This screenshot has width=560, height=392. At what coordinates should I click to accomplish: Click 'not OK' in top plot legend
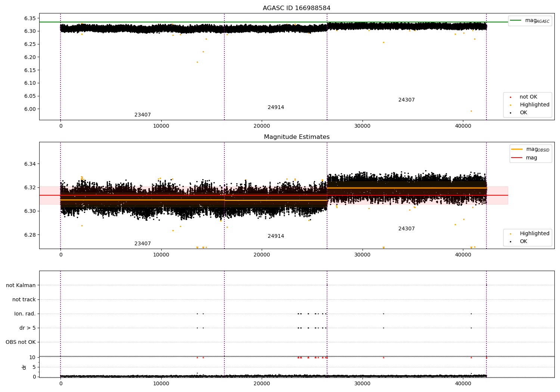point(528,97)
